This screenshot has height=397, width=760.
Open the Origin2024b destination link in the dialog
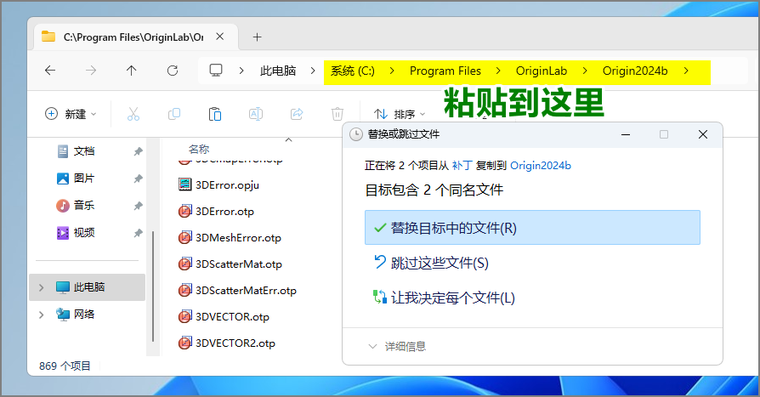coord(540,166)
